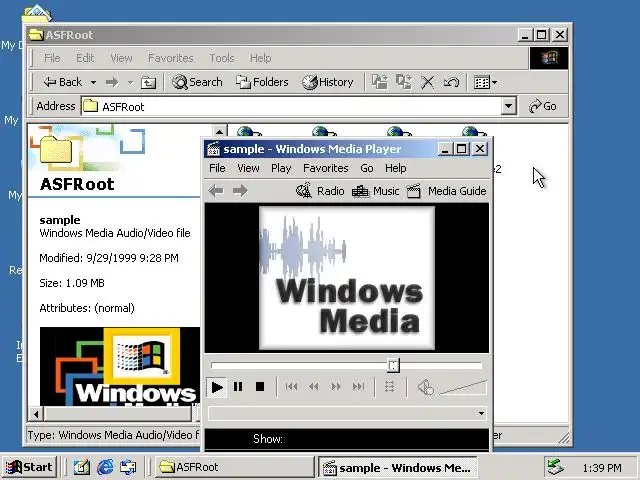The image size is (640, 480).
Task: Click Forward arrow in ASFRoot window
Action: click(x=111, y=82)
